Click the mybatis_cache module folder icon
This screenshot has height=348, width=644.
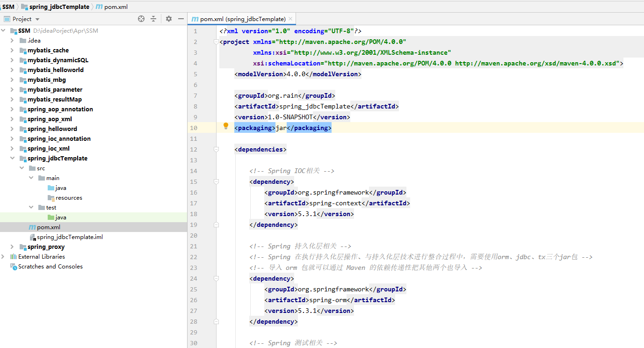point(23,51)
